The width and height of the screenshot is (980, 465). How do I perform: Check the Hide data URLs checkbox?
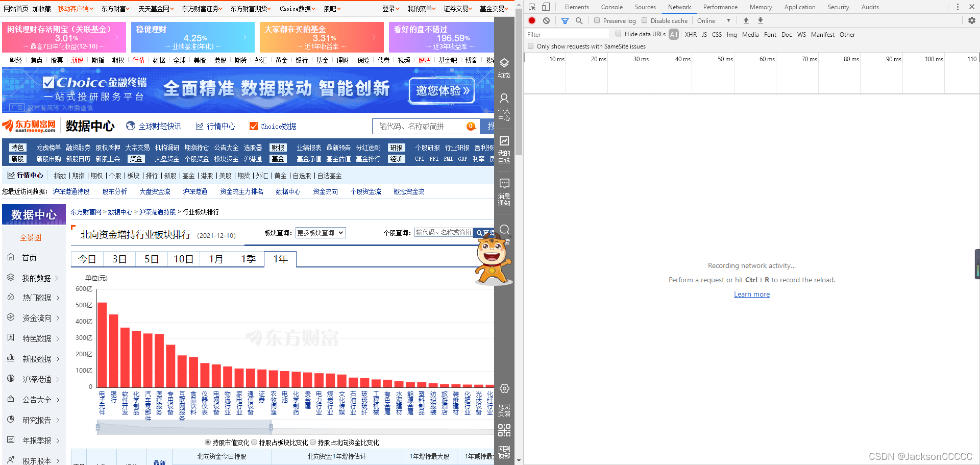(618, 34)
